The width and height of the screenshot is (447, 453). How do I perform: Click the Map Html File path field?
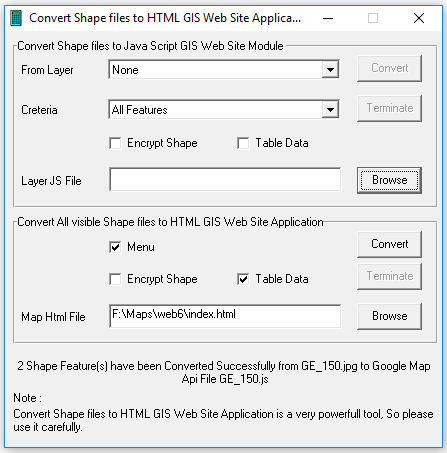(x=225, y=316)
